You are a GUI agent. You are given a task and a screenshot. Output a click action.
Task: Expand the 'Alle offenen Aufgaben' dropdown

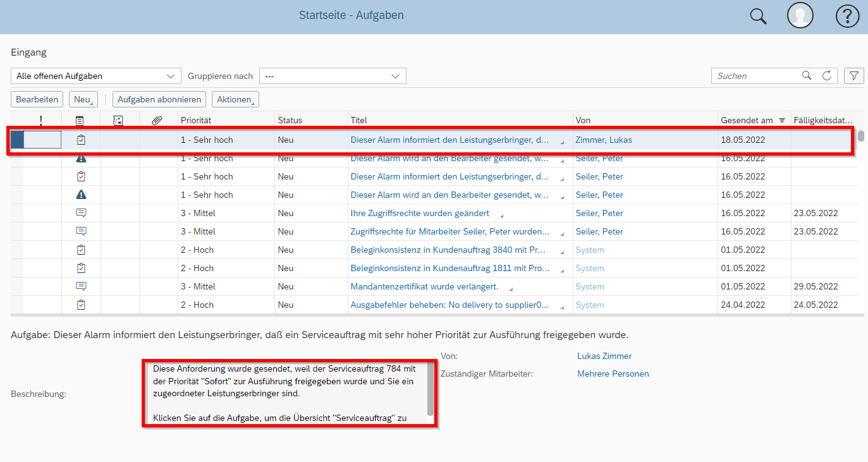(95, 76)
